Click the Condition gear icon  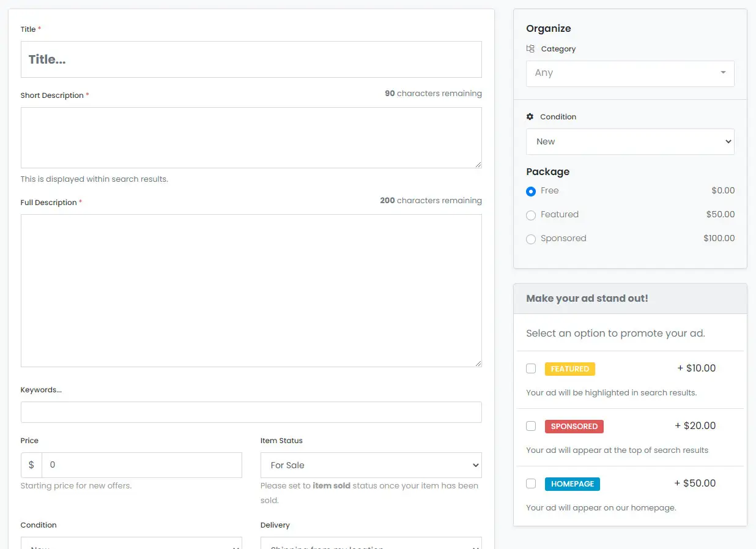click(x=530, y=117)
